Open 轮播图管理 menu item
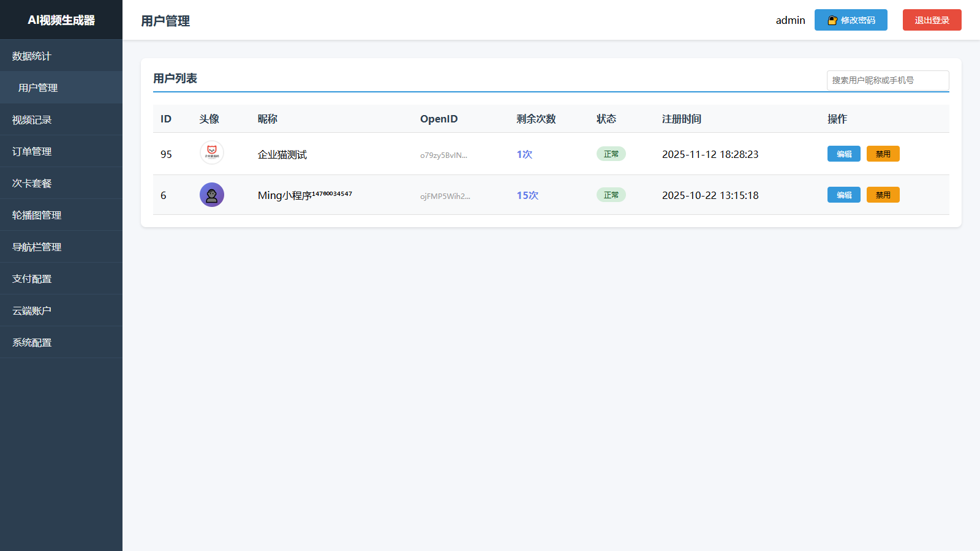 (37, 215)
